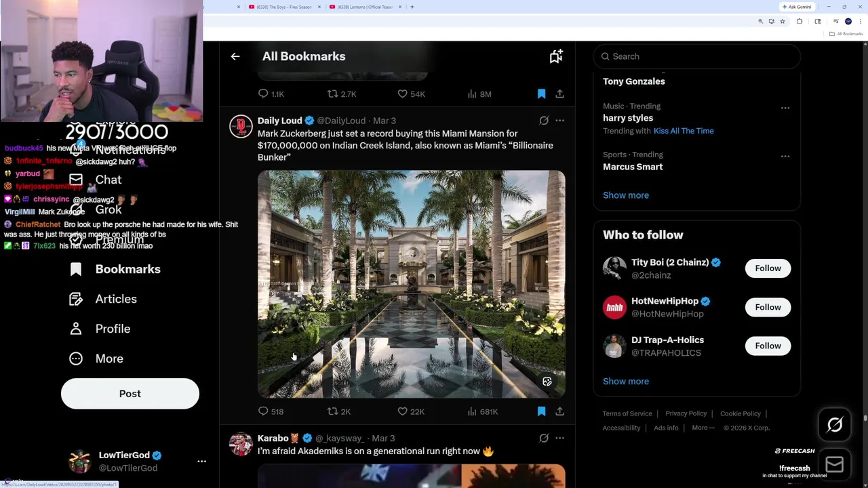The width and height of the screenshot is (868, 488).
Task: Show more Who to follow suggestions
Action: pos(626,381)
